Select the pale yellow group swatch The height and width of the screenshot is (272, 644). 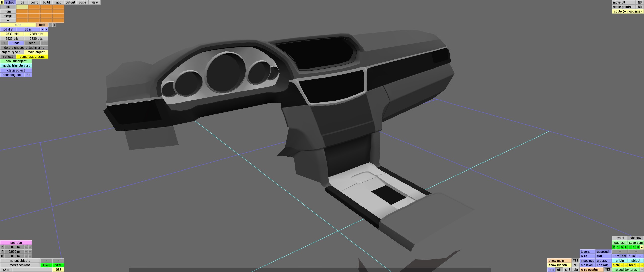pos(22,7)
